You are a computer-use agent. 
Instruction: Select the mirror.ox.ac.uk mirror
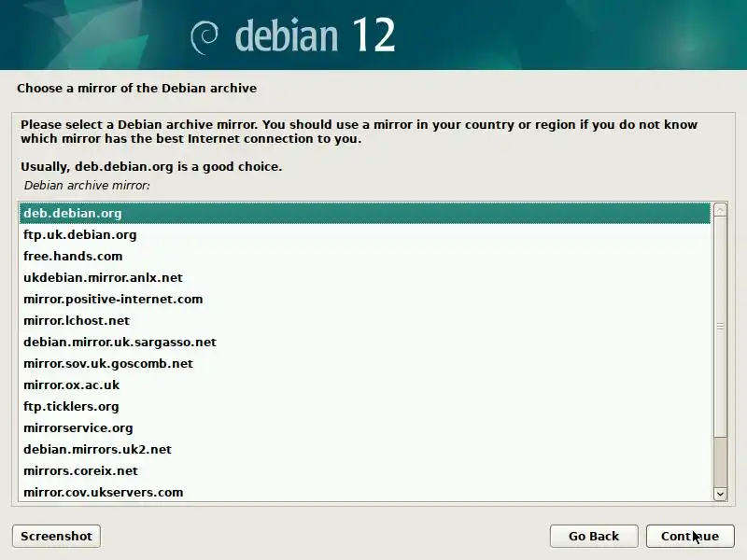point(365,385)
